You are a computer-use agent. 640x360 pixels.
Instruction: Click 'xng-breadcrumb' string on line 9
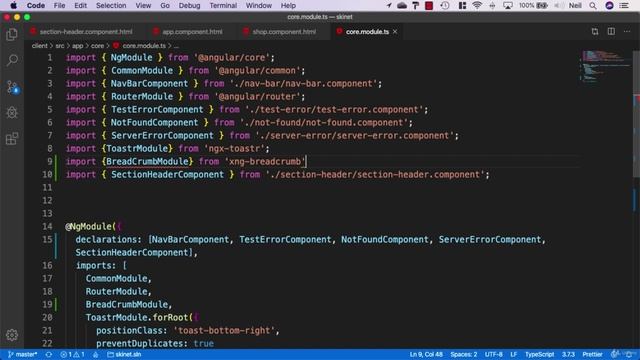pyautogui.click(x=265, y=162)
